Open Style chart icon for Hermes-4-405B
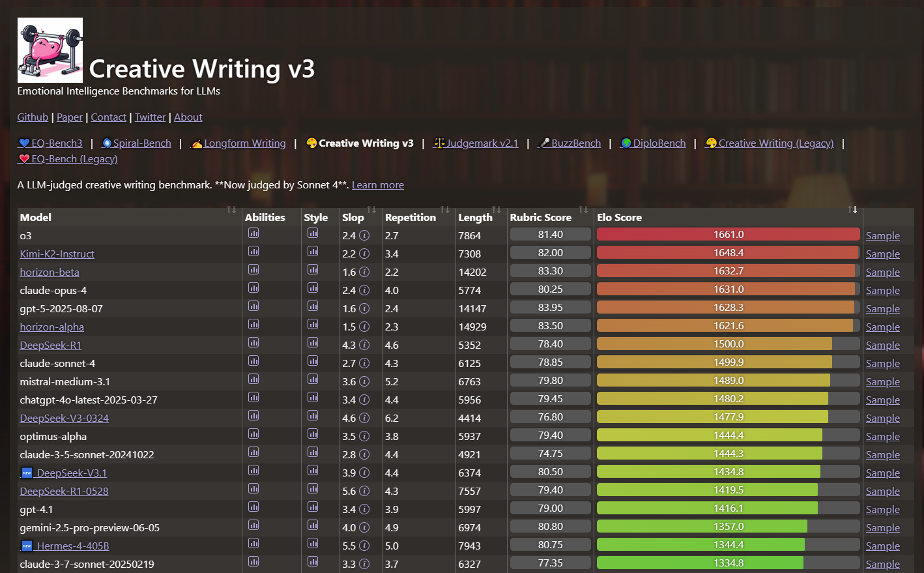 coord(313,544)
